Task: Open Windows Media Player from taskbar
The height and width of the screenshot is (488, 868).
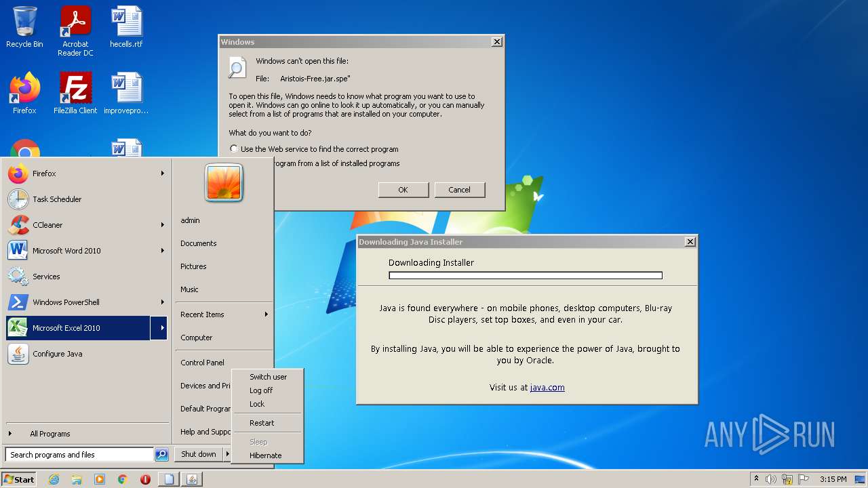Action: tap(100, 479)
